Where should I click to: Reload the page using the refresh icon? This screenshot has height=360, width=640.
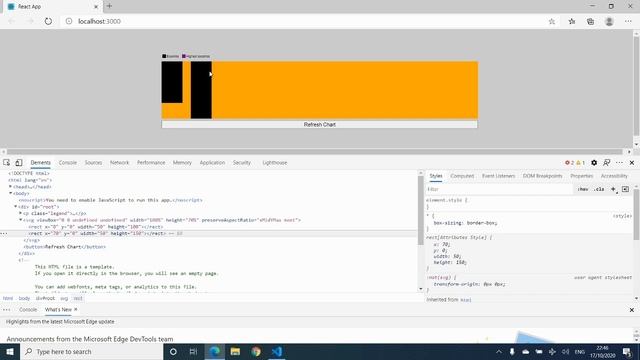(48, 21)
